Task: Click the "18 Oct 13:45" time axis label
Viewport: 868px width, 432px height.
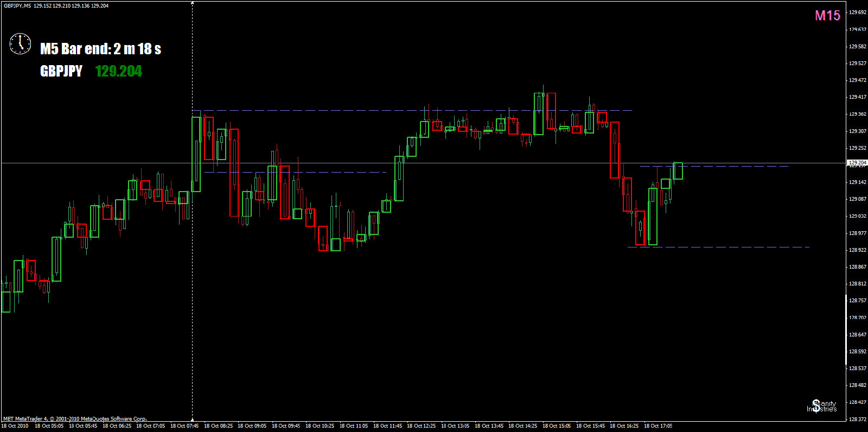Action: 489,426
